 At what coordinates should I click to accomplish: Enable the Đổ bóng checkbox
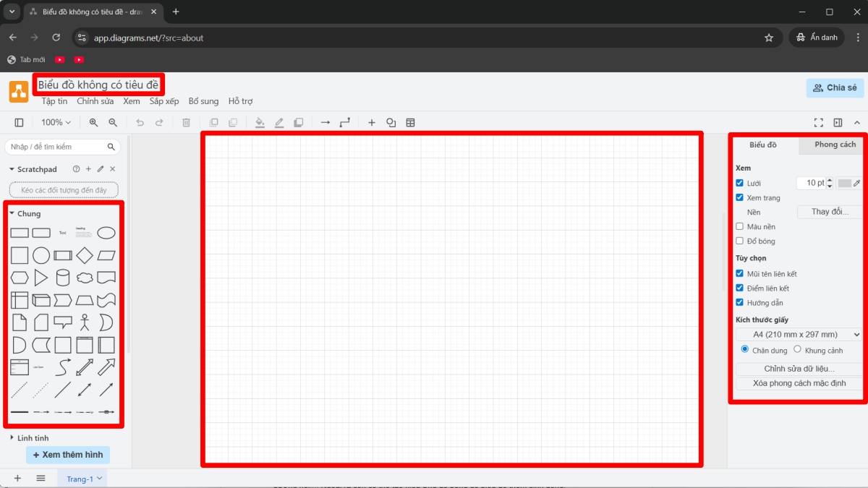[x=739, y=241]
